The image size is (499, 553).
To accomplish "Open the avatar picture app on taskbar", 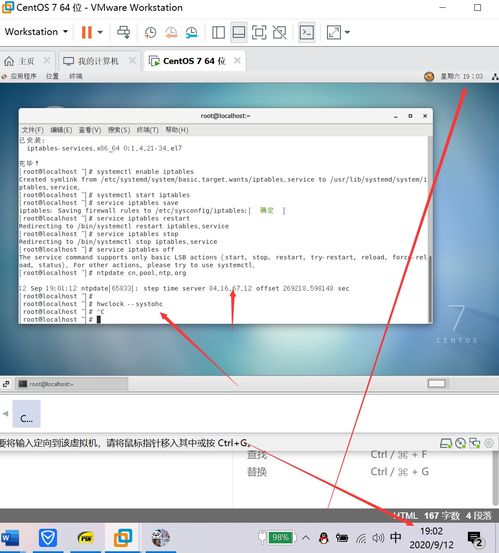I will (160, 538).
